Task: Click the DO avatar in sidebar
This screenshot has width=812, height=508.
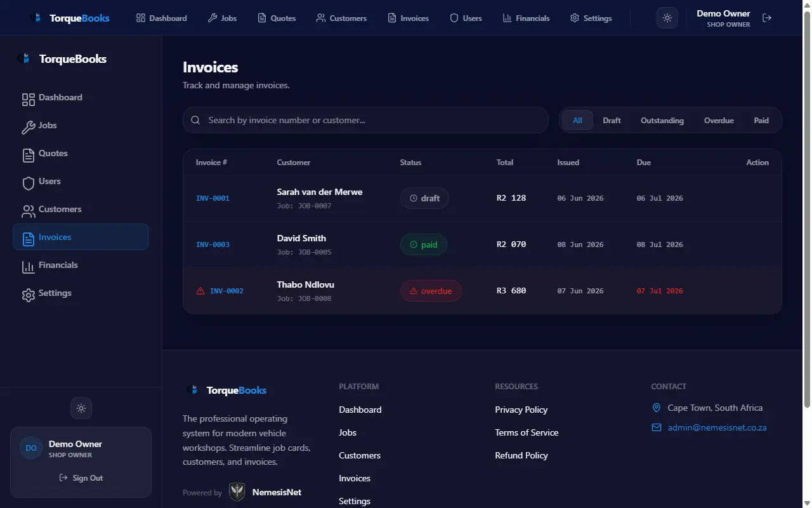Action: click(x=31, y=448)
